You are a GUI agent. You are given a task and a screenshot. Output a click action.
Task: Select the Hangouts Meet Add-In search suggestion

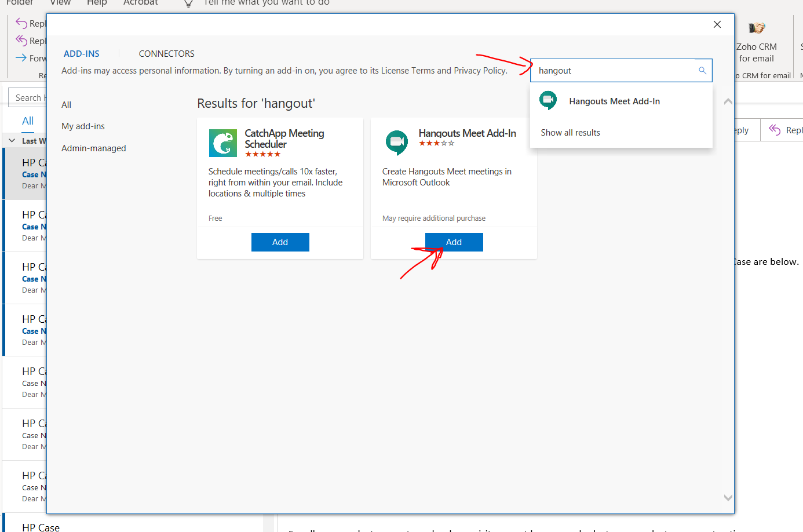(621, 101)
